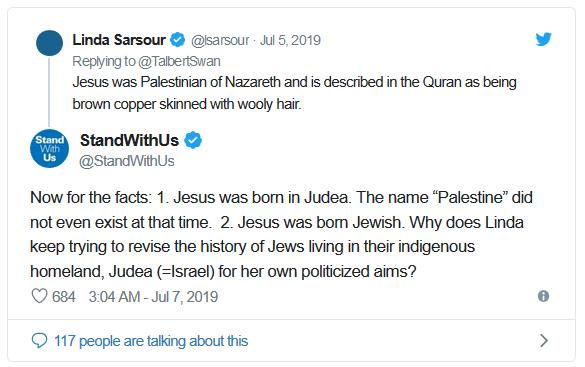Viewport: 585px width, 367px height.
Task: Visit @TalbertSwan mentioned in reply
Action: click(x=179, y=61)
